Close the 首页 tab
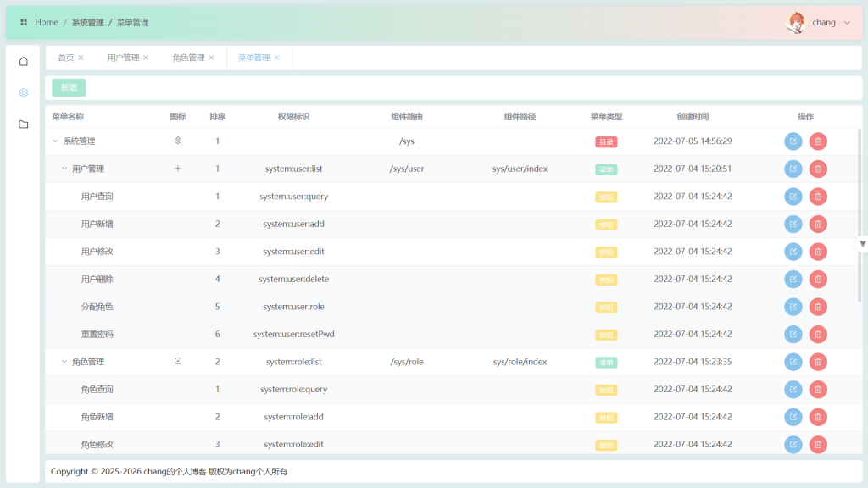This screenshot has height=488, width=868. [x=81, y=58]
